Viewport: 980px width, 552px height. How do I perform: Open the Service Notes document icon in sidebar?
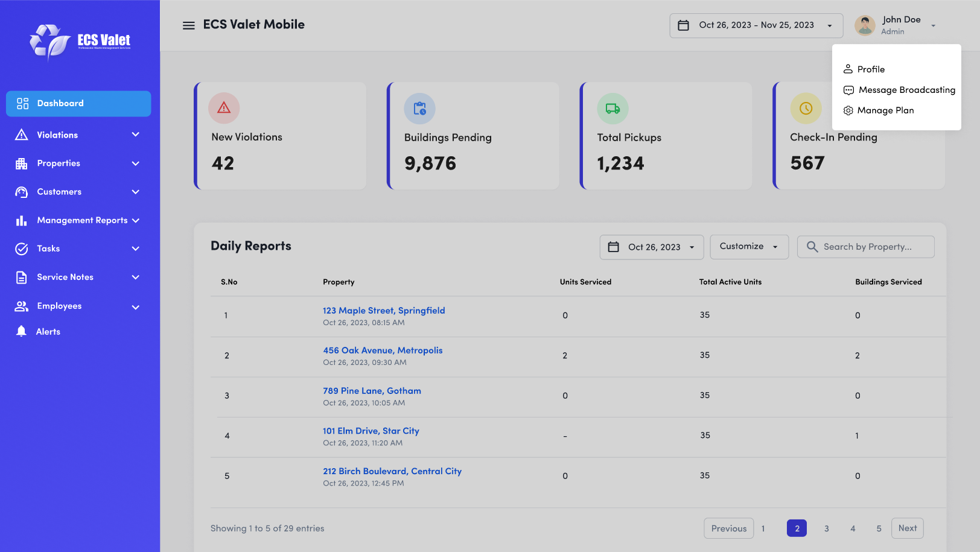tap(22, 277)
